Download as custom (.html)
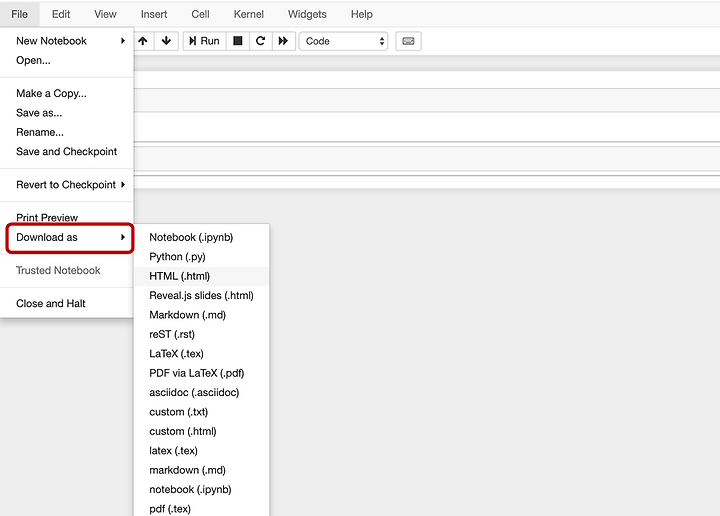Viewport: 720px width, 516px height. tap(202, 431)
